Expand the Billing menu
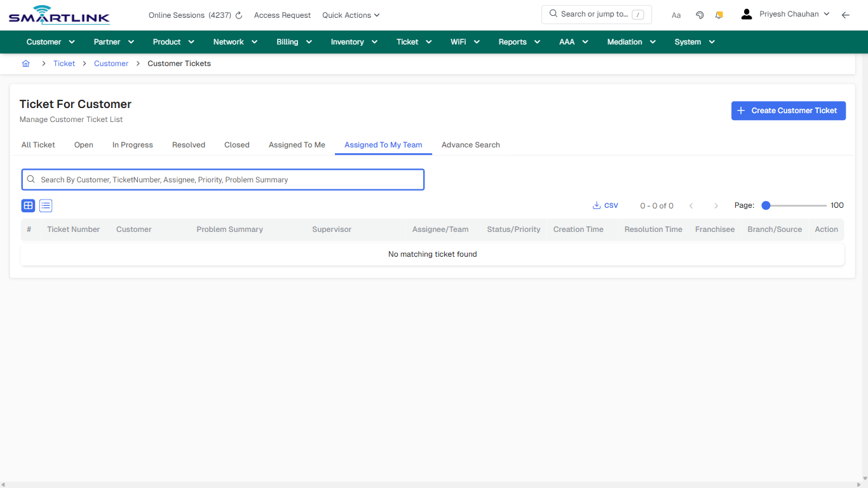Screen dimensions: 868x488 coord(294,41)
